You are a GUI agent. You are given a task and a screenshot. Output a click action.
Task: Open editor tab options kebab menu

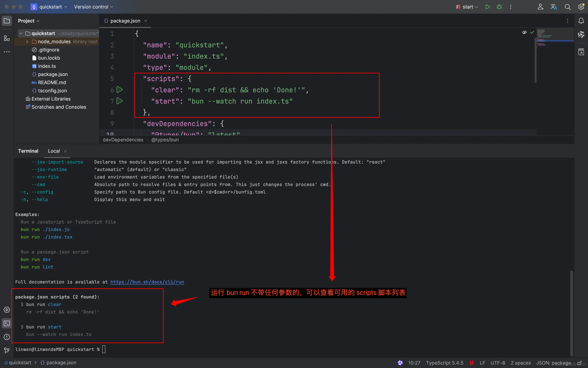[568, 21]
